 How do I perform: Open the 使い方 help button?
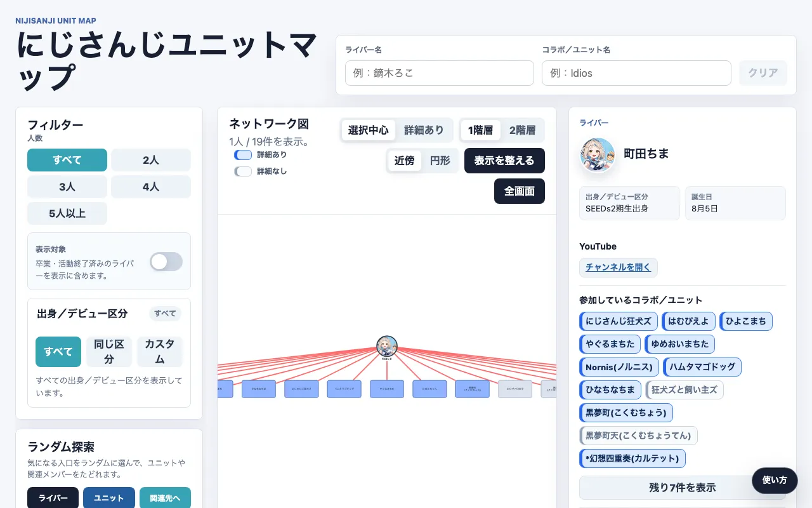(x=775, y=481)
